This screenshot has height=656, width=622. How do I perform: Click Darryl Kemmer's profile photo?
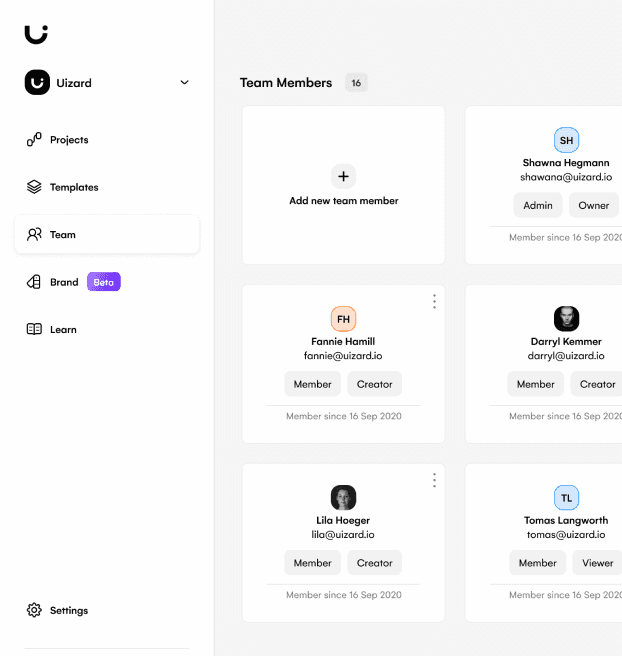[x=566, y=319]
